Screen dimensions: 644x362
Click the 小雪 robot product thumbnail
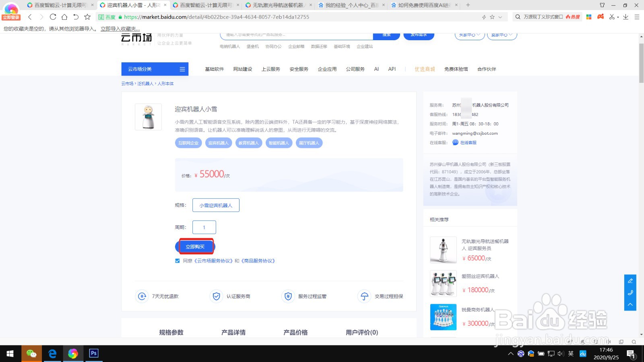tap(148, 117)
